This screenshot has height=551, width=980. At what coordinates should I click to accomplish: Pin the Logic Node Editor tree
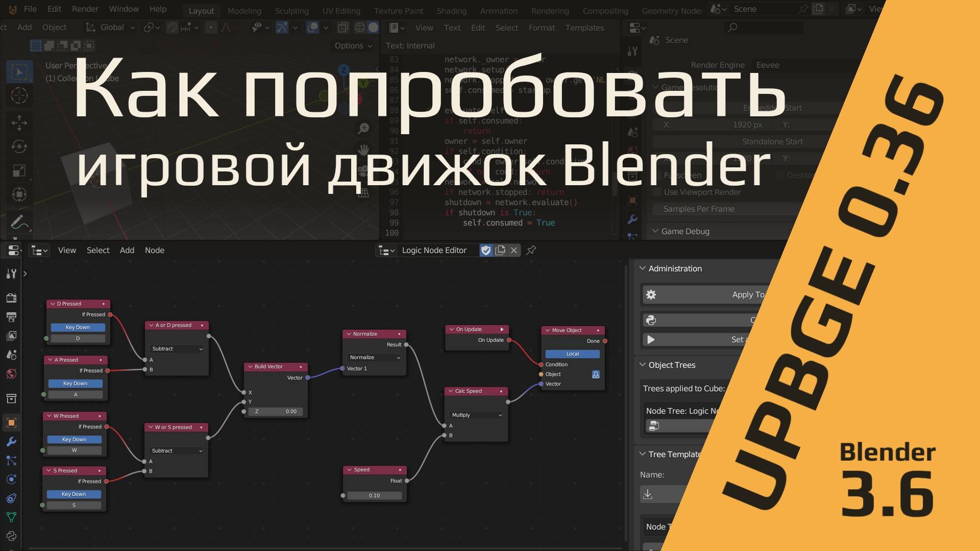[x=531, y=250]
